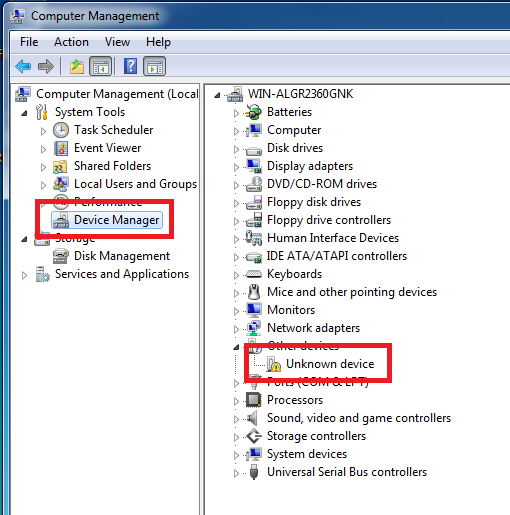Image resolution: width=510 pixels, height=515 pixels.
Task: Click the System Tools wrench icon
Action: tap(42, 112)
